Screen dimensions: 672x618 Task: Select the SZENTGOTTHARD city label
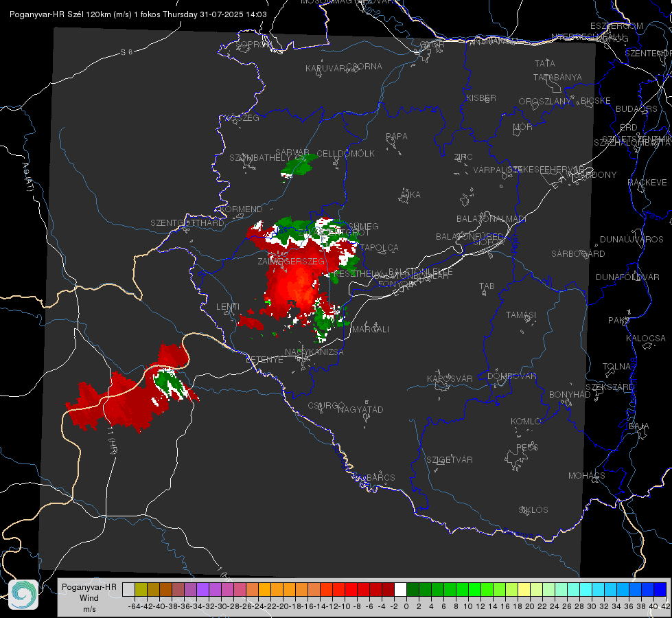tap(187, 222)
